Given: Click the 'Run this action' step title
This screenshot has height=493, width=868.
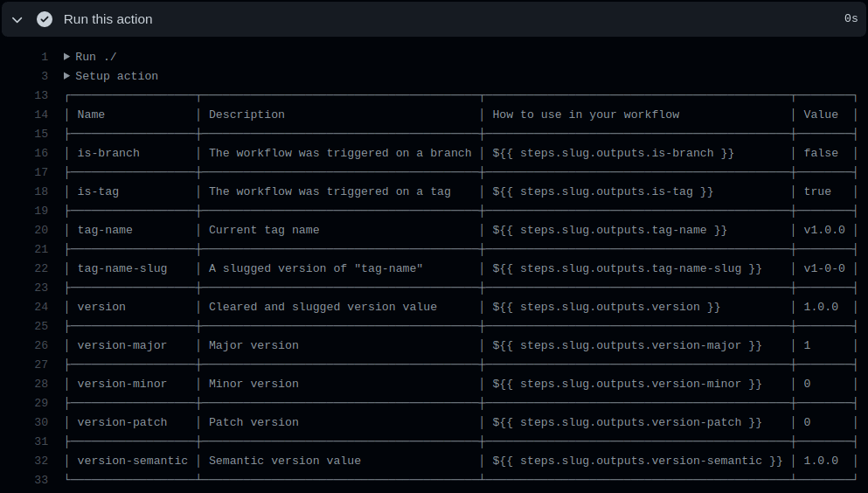Looking at the screenshot, I should (108, 19).
